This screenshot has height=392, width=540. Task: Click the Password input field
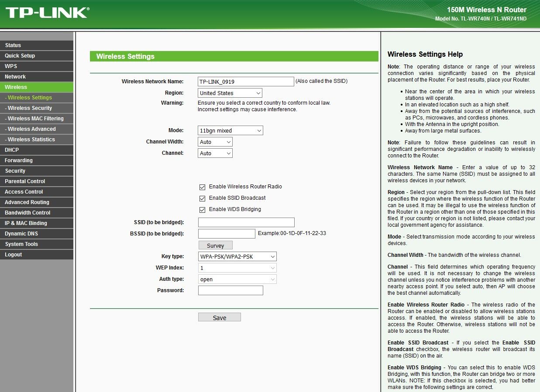point(230,290)
